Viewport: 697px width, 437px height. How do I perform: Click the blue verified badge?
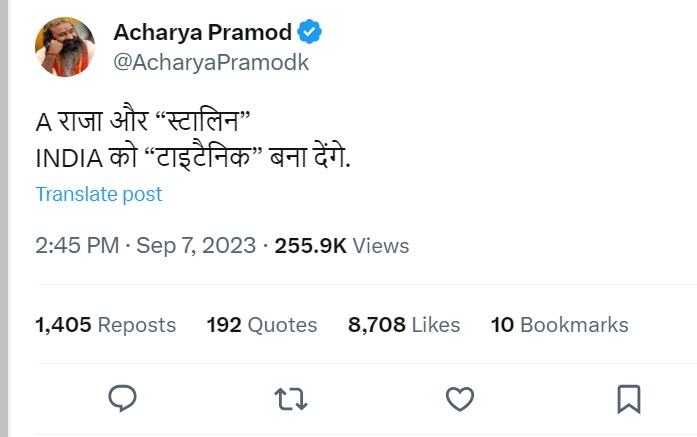pyautogui.click(x=310, y=32)
